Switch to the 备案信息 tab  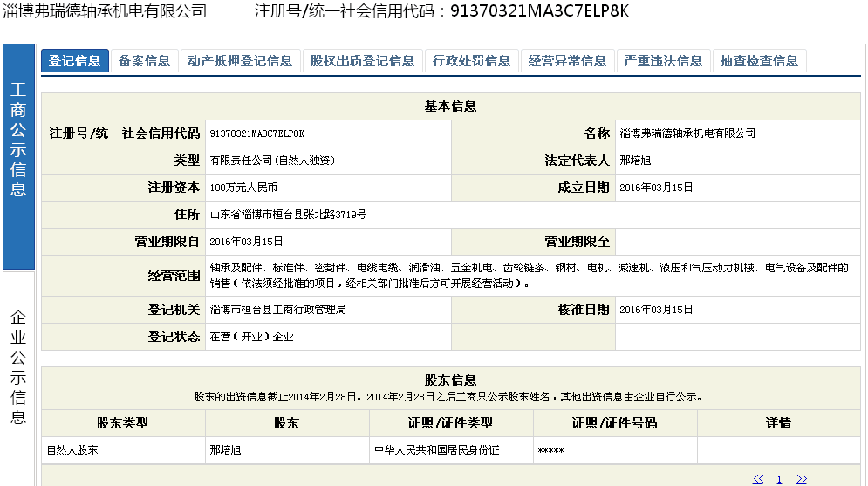click(x=145, y=61)
